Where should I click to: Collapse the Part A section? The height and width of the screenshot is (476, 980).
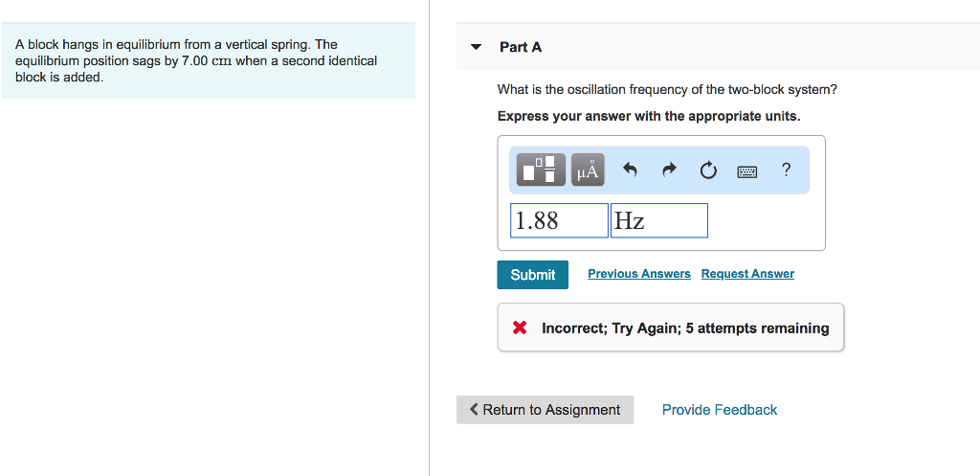tap(476, 47)
